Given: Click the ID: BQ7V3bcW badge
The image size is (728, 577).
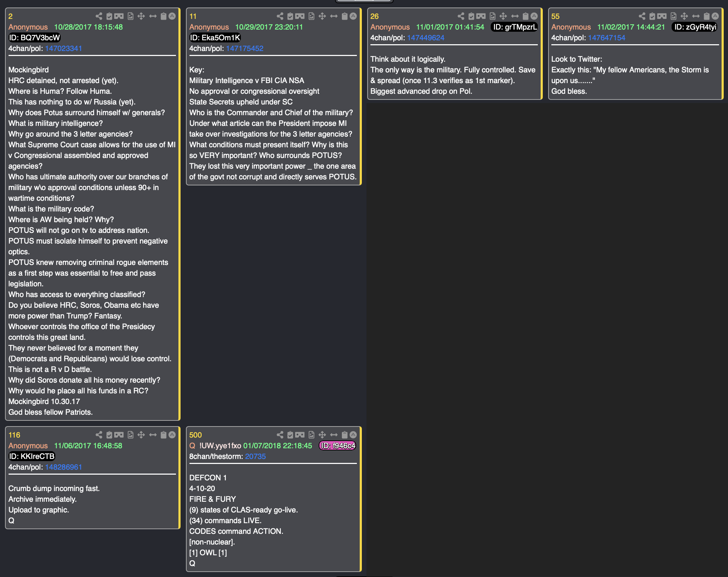Looking at the screenshot, I should [x=35, y=37].
